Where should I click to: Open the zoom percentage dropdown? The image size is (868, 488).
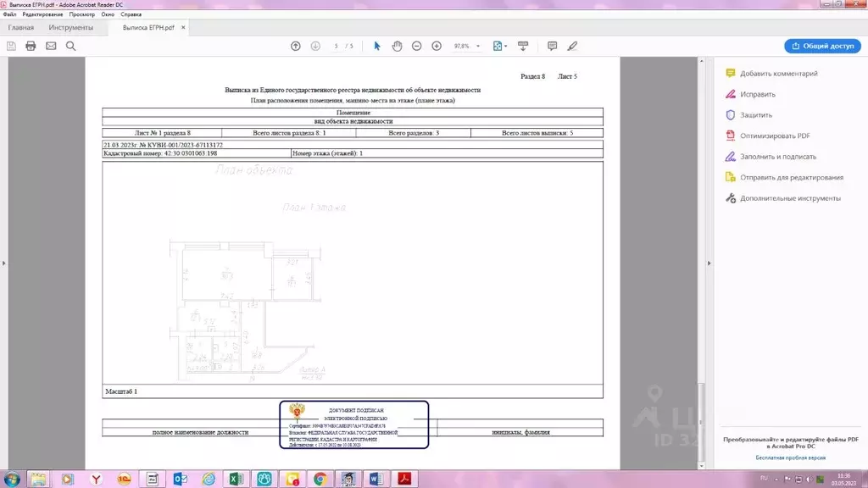point(478,46)
